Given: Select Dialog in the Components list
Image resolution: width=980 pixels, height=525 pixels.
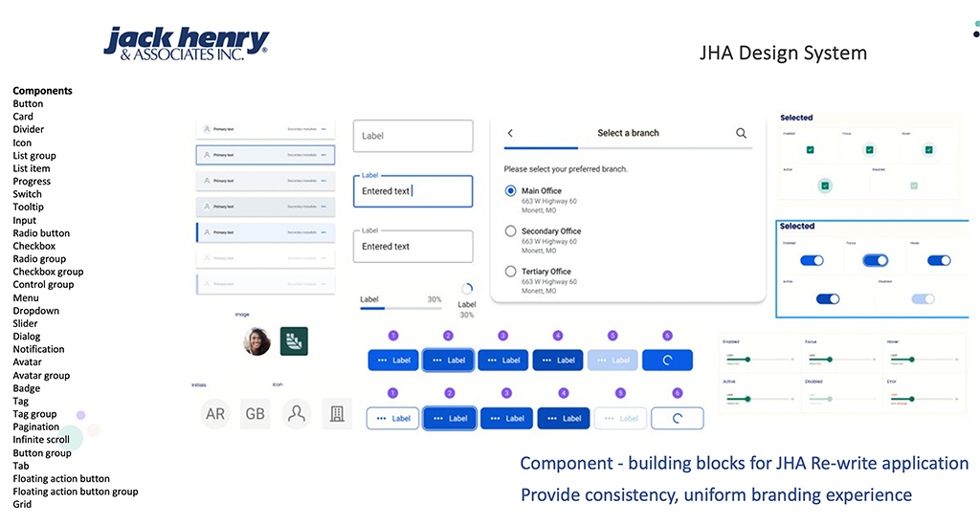Looking at the screenshot, I should pyautogui.click(x=26, y=337).
